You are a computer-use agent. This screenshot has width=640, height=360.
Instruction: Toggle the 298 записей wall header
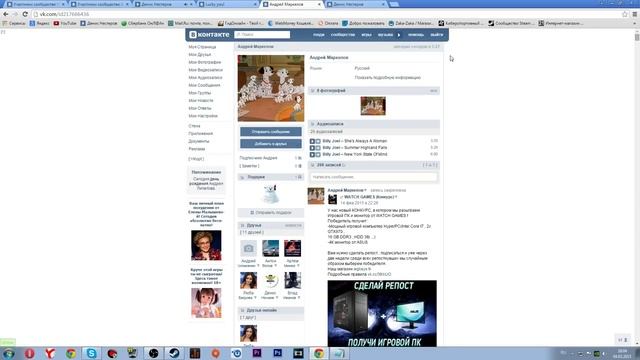373,165
